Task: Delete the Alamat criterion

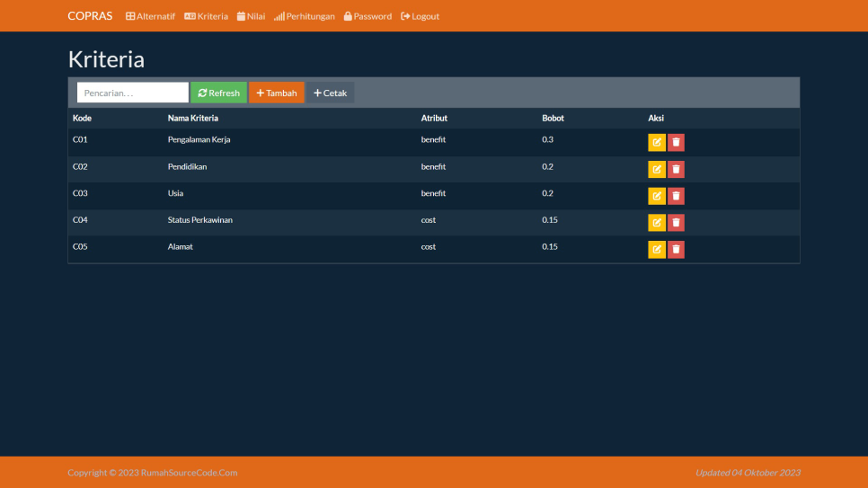Action: tap(676, 249)
